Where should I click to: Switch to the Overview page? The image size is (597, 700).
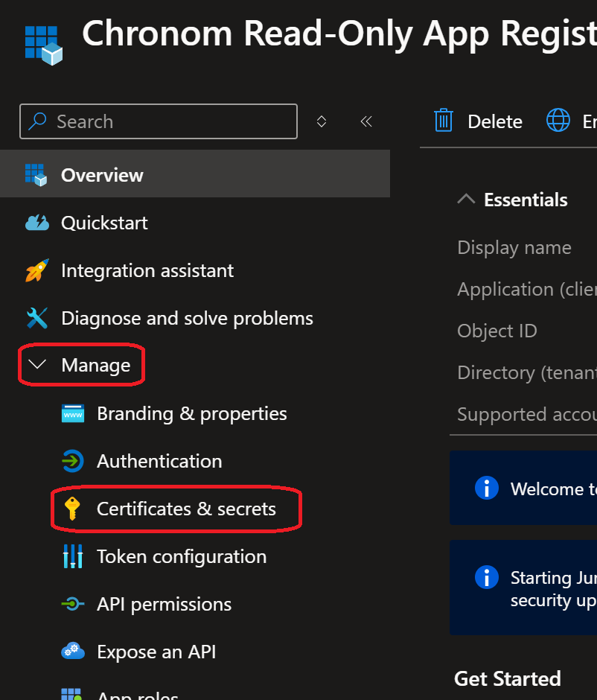point(102,174)
